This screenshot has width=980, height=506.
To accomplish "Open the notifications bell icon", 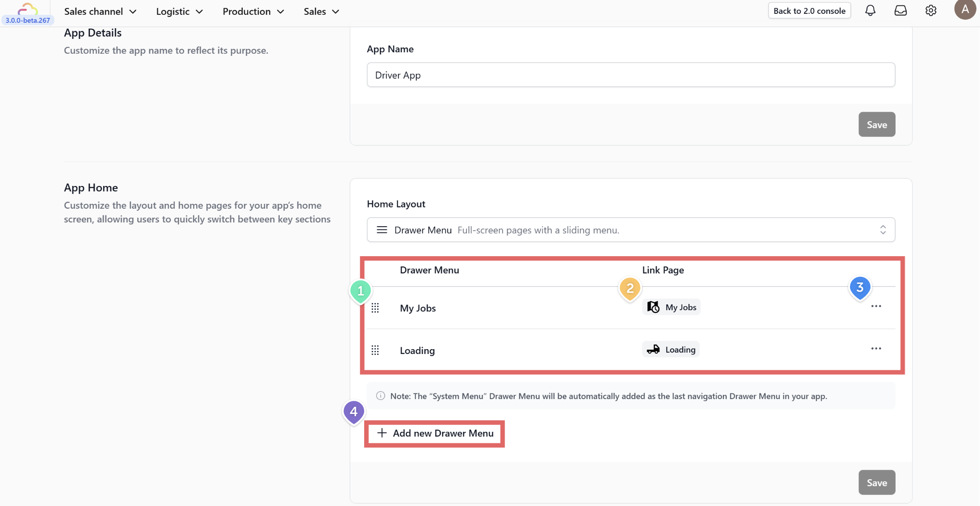I will point(870,11).
